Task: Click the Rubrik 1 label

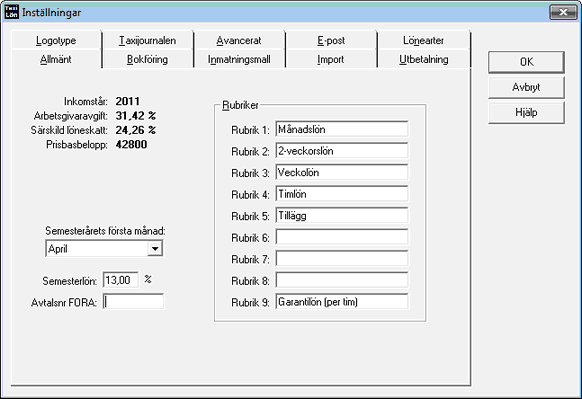Action: pos(251,130)
